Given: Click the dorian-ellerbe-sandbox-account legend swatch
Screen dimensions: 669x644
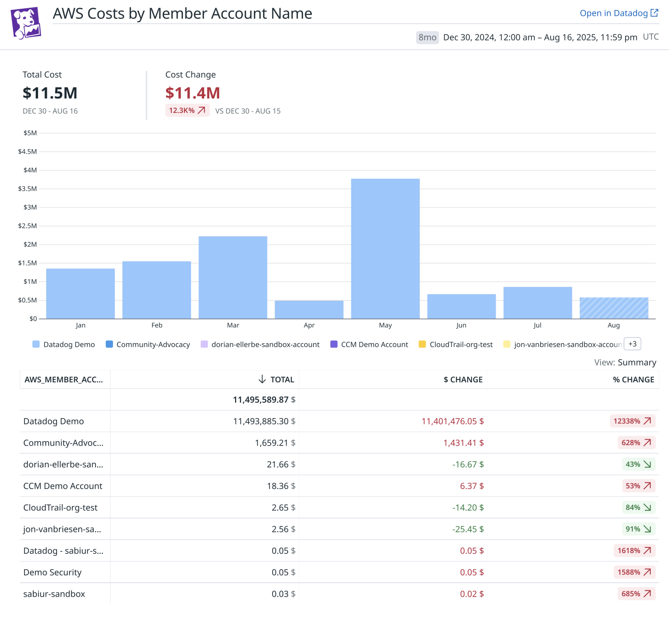Looking at the screenshot, I should [x=204, y=344].
